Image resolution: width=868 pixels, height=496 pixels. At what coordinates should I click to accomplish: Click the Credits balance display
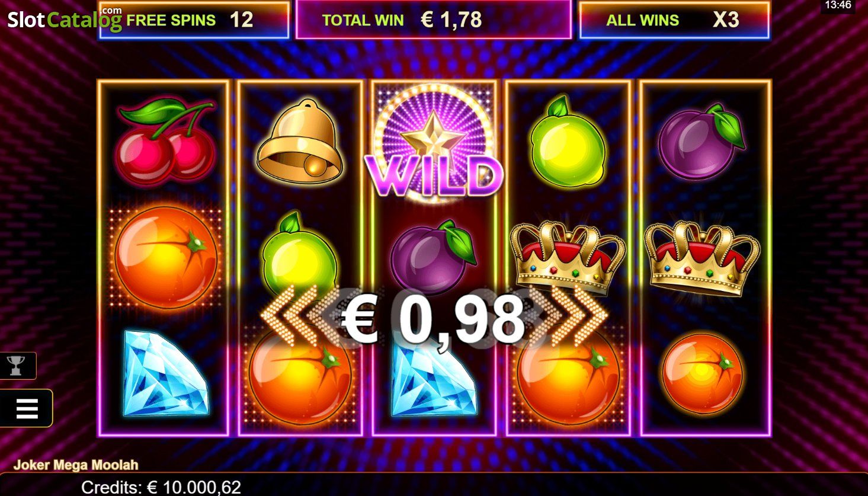point(161,487)
